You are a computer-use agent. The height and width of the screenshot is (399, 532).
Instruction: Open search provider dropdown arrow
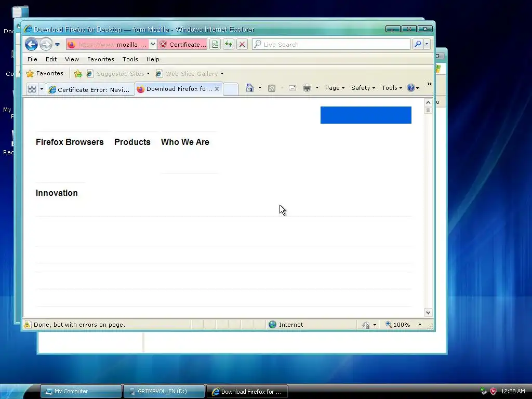click(x=427, y=45)
